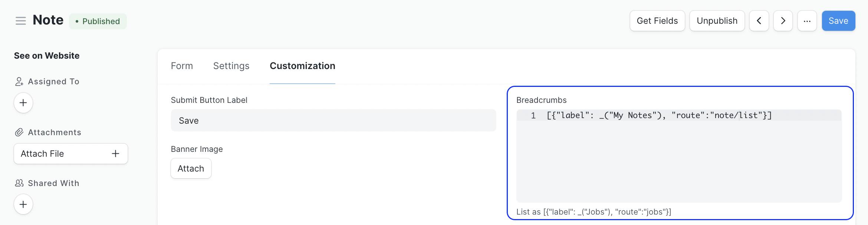Edit the Submit Button Label field

[x=333, y=120]
